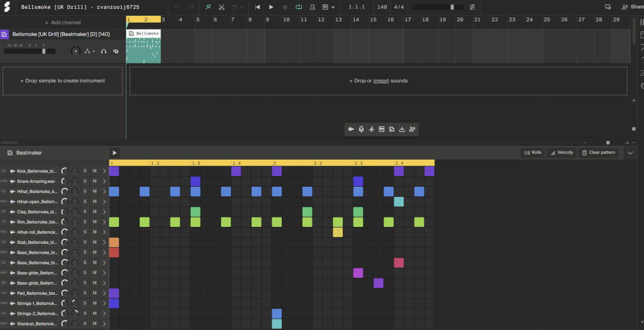Collapse the Beatmaker panel with the chevron
This screenshot has height=330, width=644.
(x=630, y=153)
